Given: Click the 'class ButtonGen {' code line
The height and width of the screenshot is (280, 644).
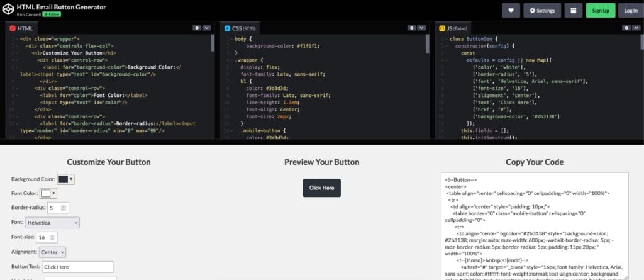Looking at the screenshot, I should (474, 39).
